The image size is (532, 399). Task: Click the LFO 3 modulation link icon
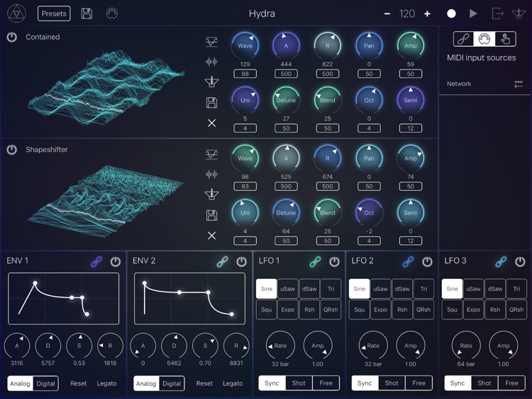[501, 261]
